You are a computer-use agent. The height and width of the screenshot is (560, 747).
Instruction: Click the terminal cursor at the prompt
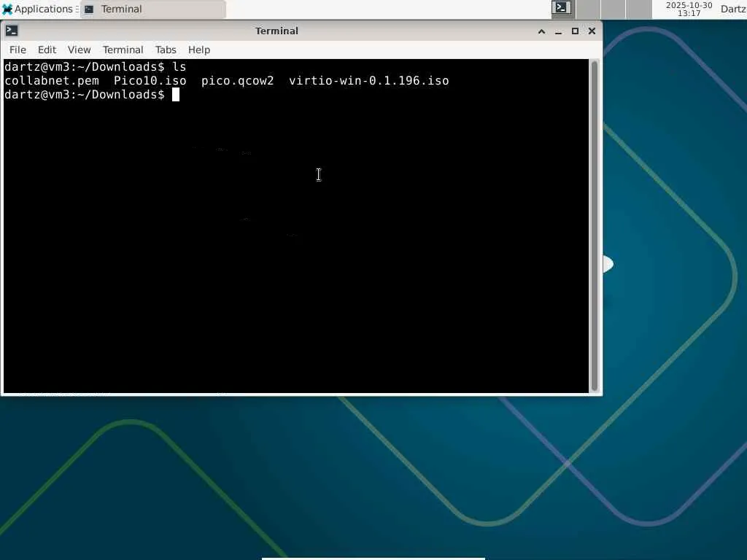176,95
